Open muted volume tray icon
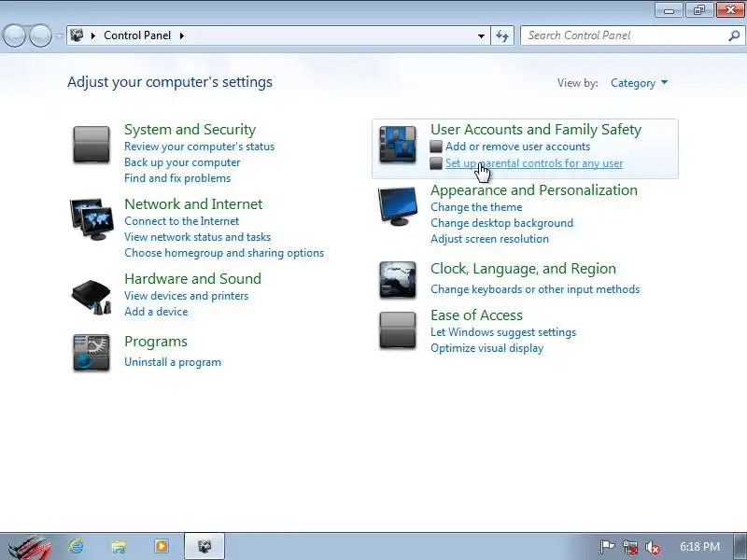The height and width of the screenshot is (560, 747). pos(653,547)
